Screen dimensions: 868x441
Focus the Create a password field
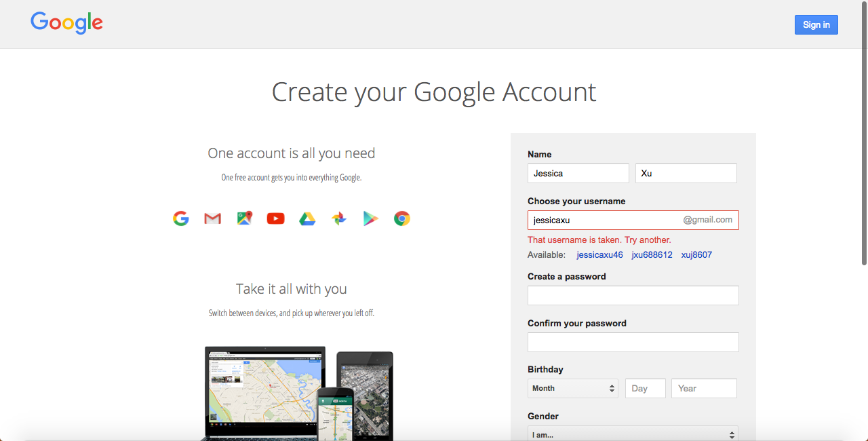633,295
